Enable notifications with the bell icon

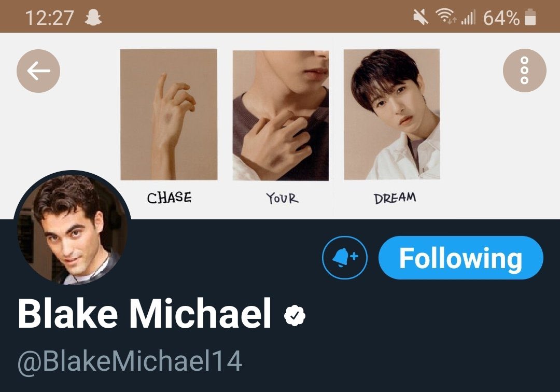(345, 257)
